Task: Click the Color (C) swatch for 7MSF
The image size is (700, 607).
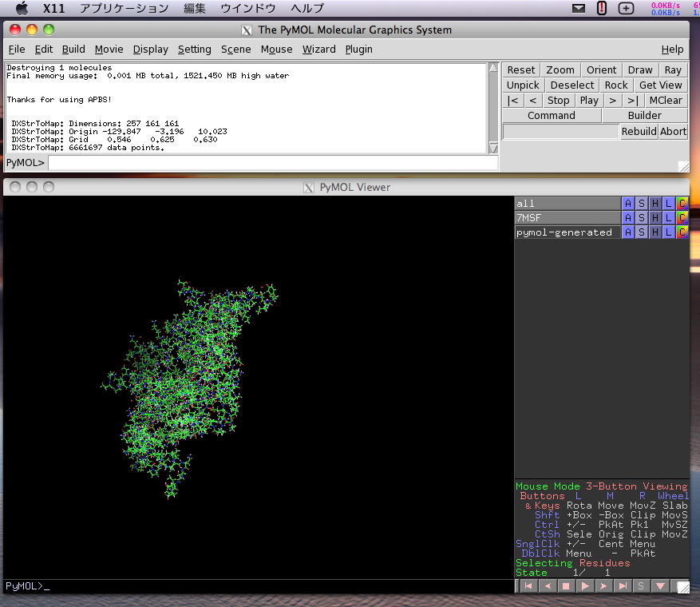Action: click(x=682, y=217)
